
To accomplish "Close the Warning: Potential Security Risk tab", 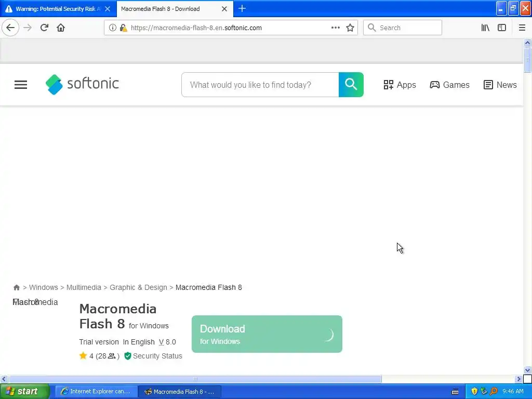I will coord(108,9).
